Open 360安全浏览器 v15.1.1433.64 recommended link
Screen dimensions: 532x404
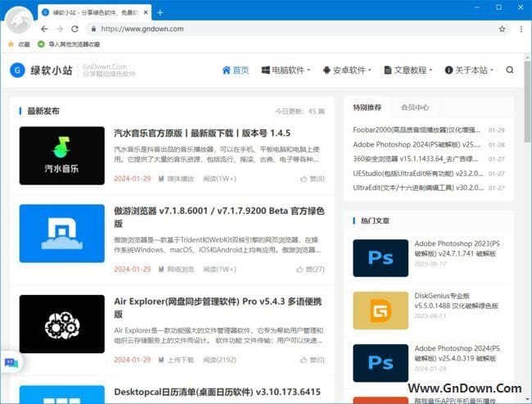(x=416, y=159)
